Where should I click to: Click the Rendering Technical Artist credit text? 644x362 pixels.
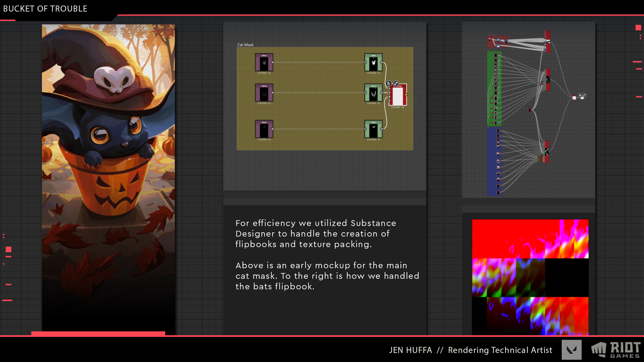point(500,350)
